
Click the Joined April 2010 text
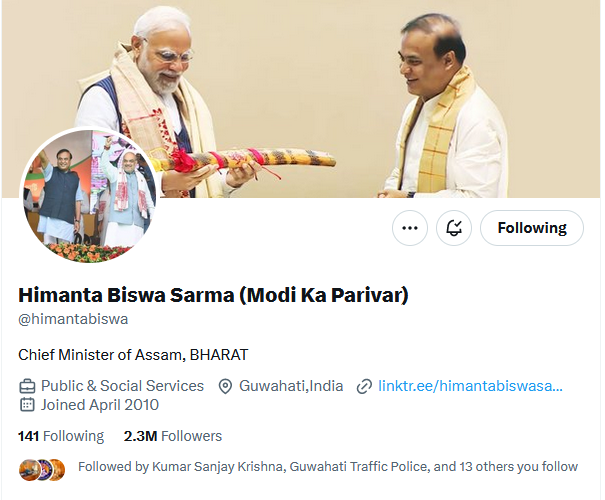coord(100,405)
